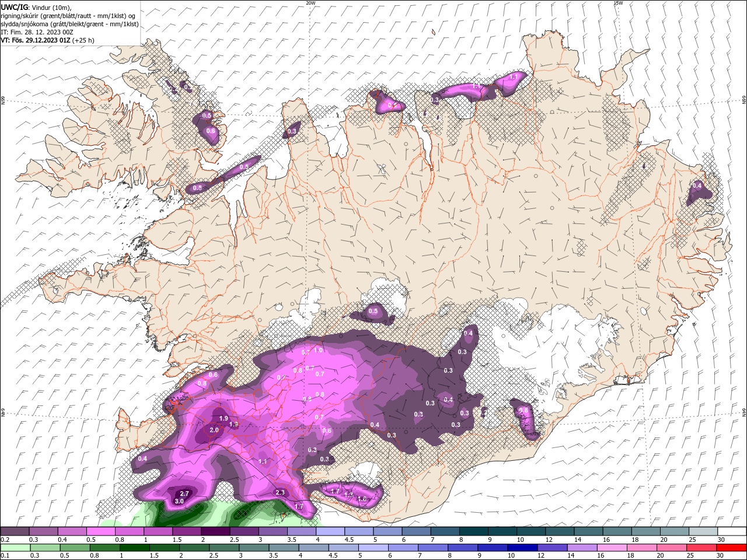
Task: Click the '15W' longitude label
Action: [617, 2]
